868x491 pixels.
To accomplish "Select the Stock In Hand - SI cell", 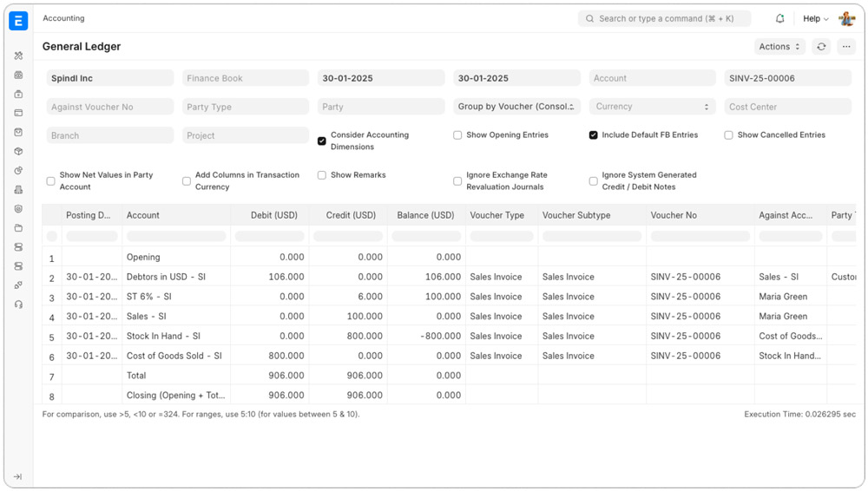I will coord(176,336).
